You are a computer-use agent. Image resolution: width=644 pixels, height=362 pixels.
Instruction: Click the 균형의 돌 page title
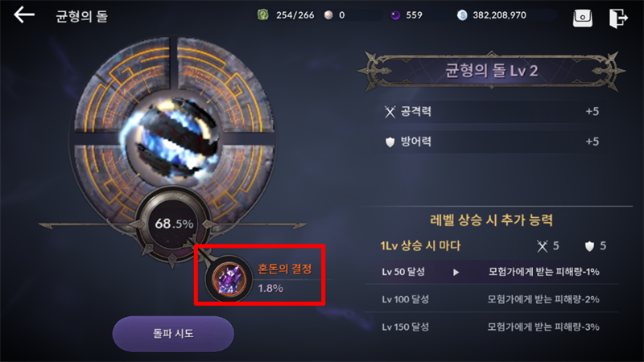coord(82,16)
